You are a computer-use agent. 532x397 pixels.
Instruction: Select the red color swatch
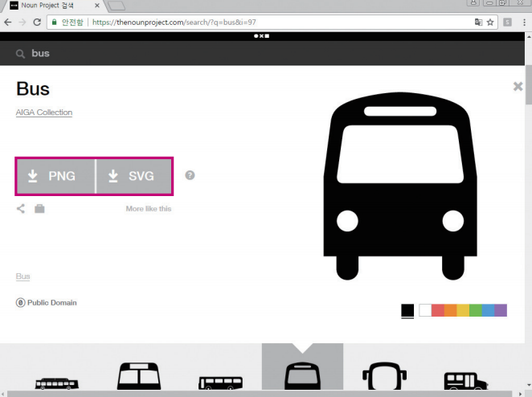click(x=438, y=310)
